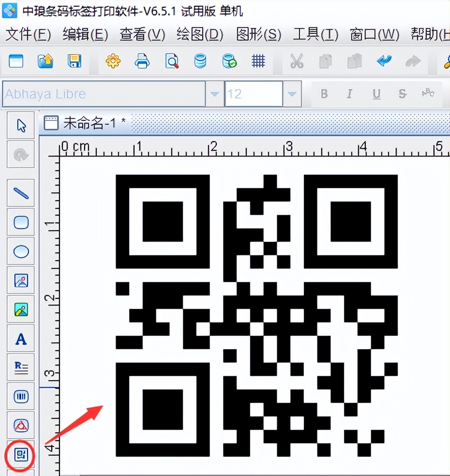The image size is (450, 476).
Task: Toggle strikethrough formatting
Action: 402,94
